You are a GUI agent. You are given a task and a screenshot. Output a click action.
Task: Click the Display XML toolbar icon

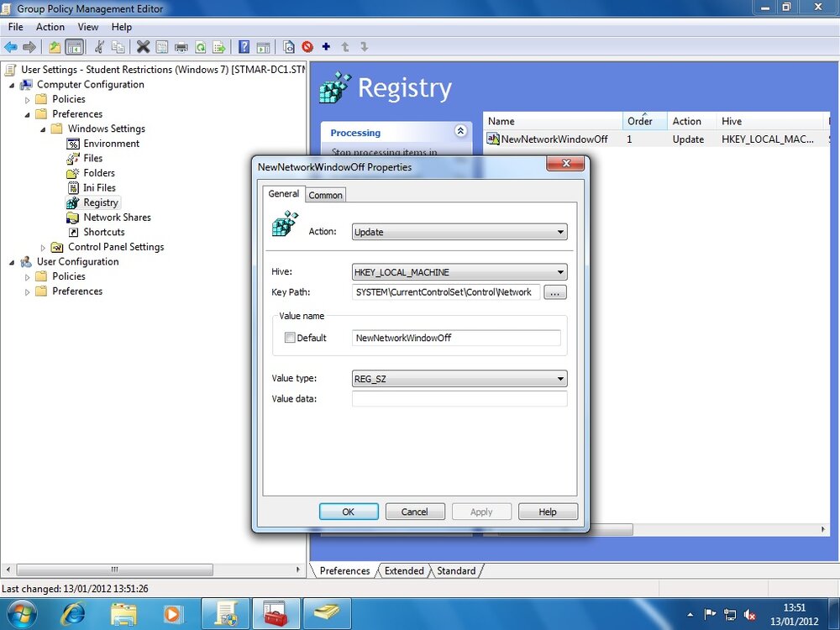point(288,47)
